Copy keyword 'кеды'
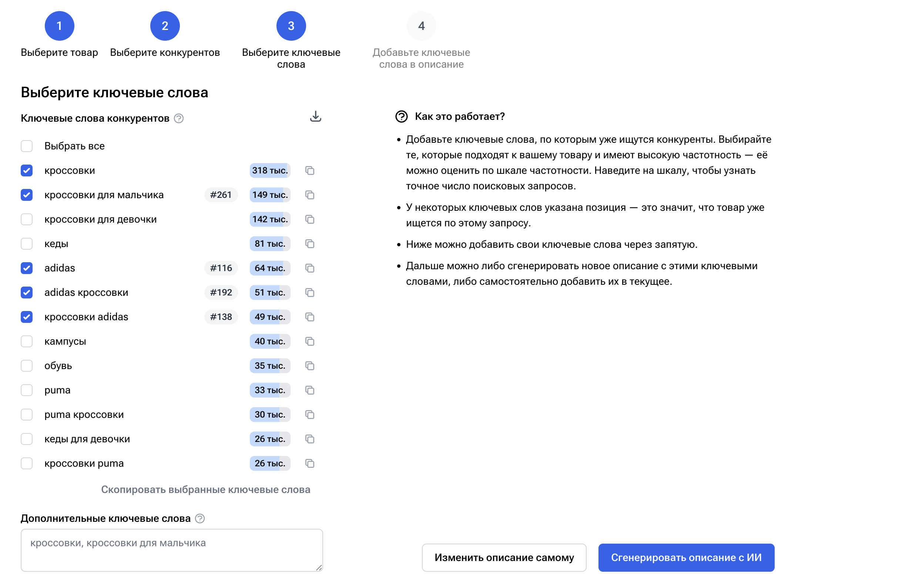Image resolution: width=909 pixels, height=588 pixels. pos(310,244)
